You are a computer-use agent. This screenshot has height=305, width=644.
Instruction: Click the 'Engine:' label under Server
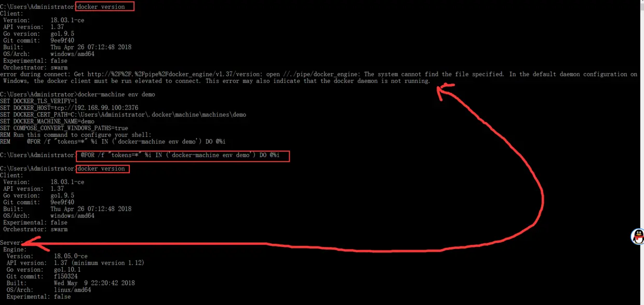(x=15, y=249)
